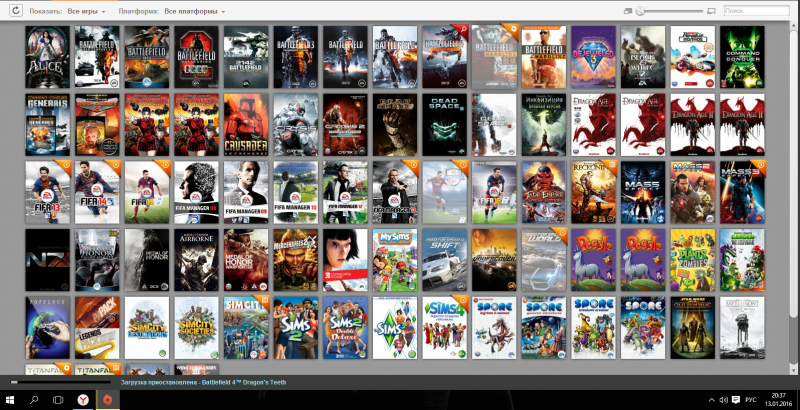Viewport: 800px width, 410px height.
Task: Select the SimCity Societies tile
Action: pos(196,328)
